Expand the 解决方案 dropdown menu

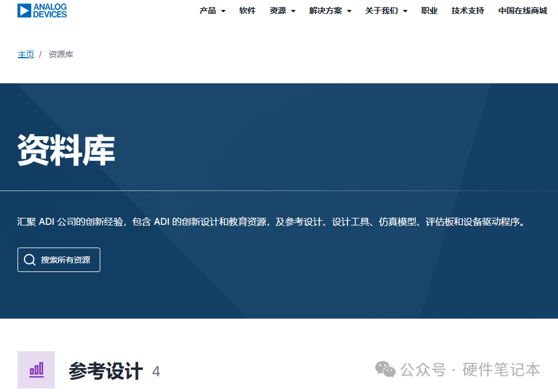coord(330,10)
